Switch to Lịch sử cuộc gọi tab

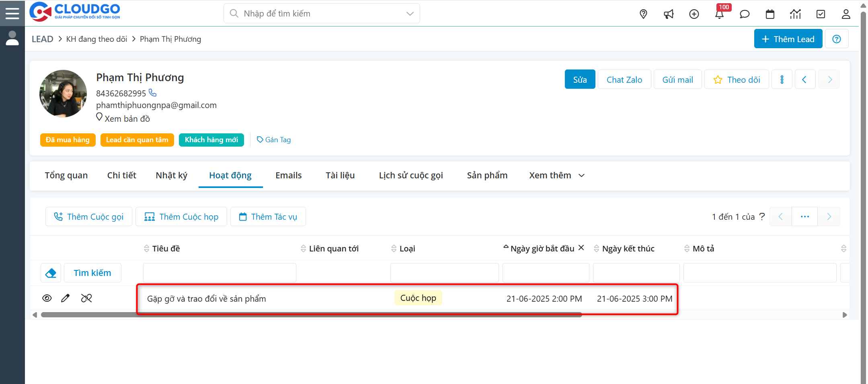[410, 176]
